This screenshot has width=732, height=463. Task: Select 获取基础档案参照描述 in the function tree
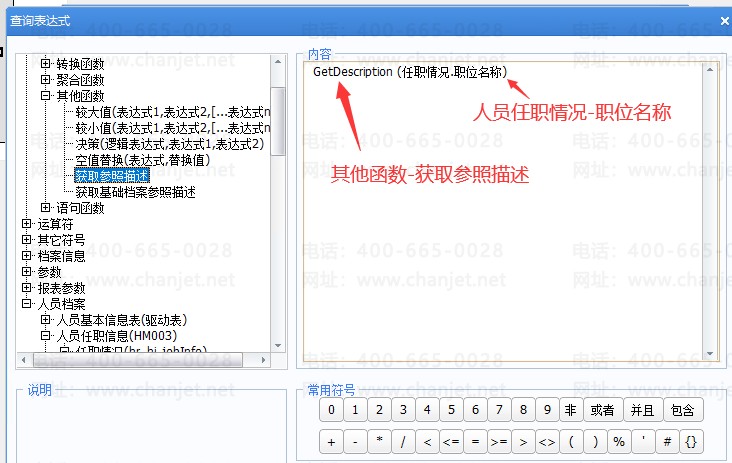point(135,192)
